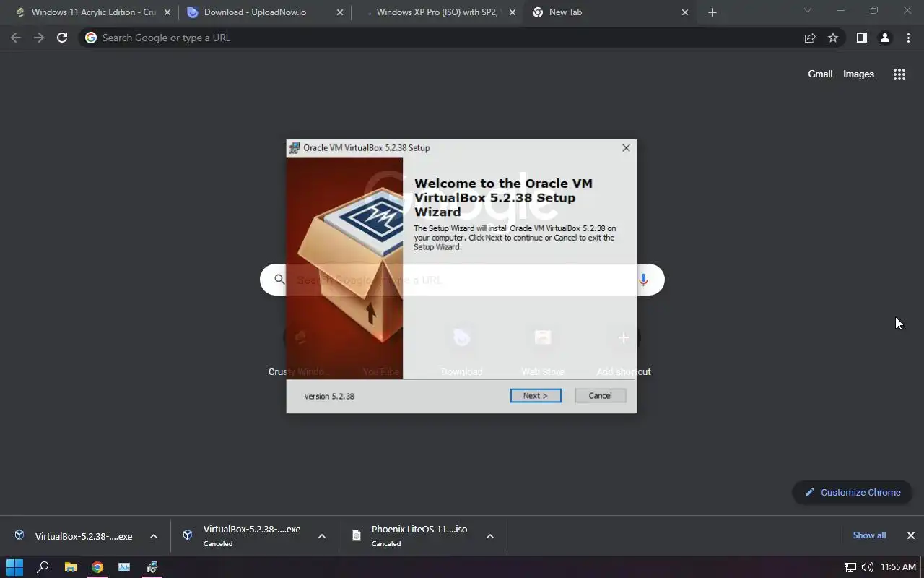Image resolution: width=924 pixels, height=578 pixels.
Task: Go back to previous page
Action: tap(16, 38)
